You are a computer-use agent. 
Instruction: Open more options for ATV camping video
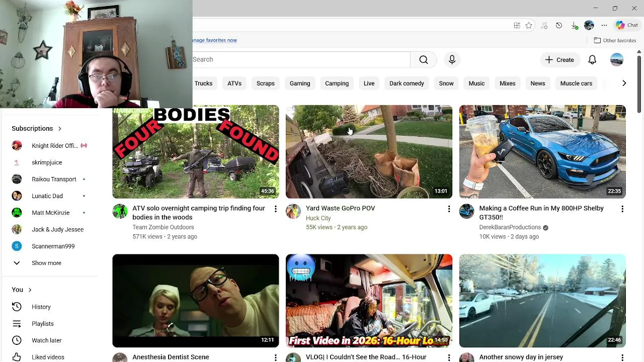(x=275, y=209)
